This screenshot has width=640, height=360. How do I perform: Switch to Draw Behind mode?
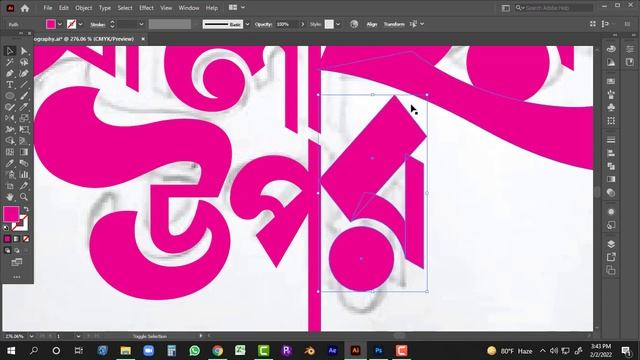point(17,251)
